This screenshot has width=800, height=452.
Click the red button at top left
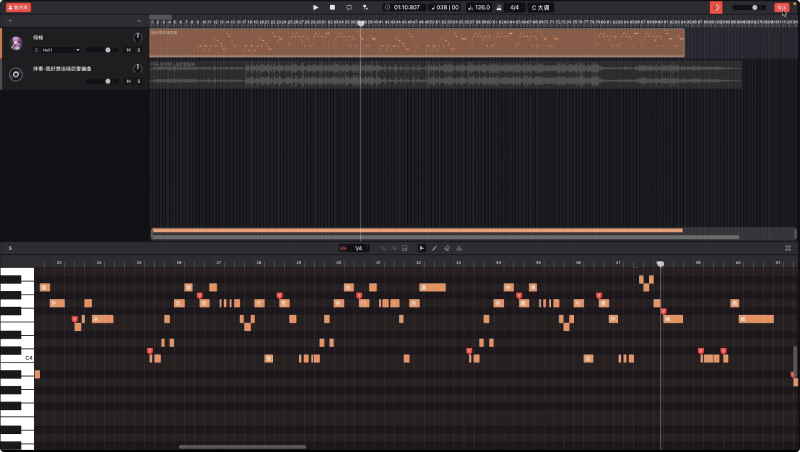tap(18, 7)
